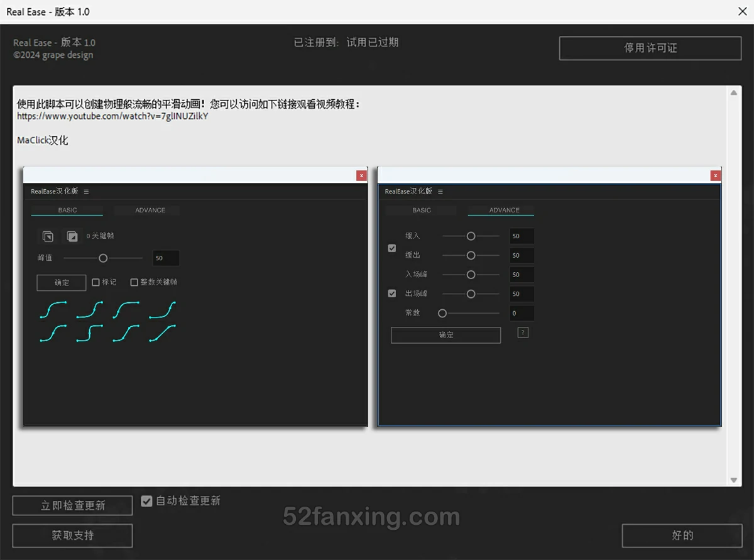Click the 停用许可证 button
Screen dimensions: 754x560
tap(650, 48)
